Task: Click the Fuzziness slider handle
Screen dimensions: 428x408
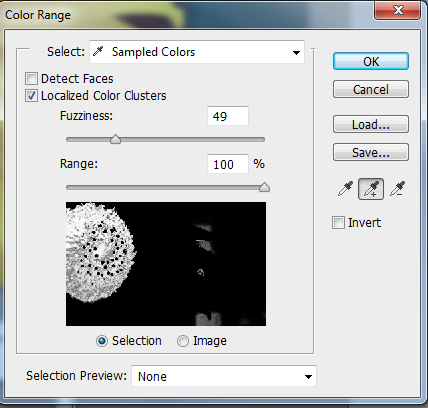Action: (x=115, y=139)
